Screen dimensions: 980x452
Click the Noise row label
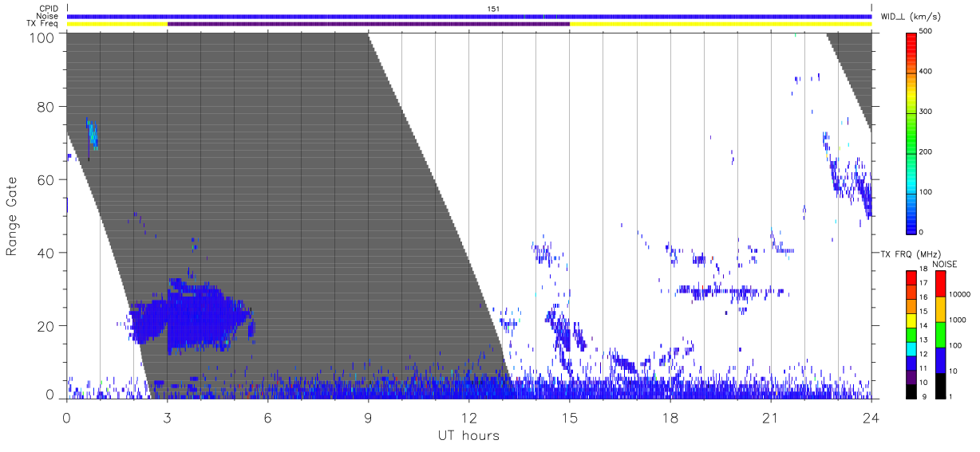tap(49, 16)
